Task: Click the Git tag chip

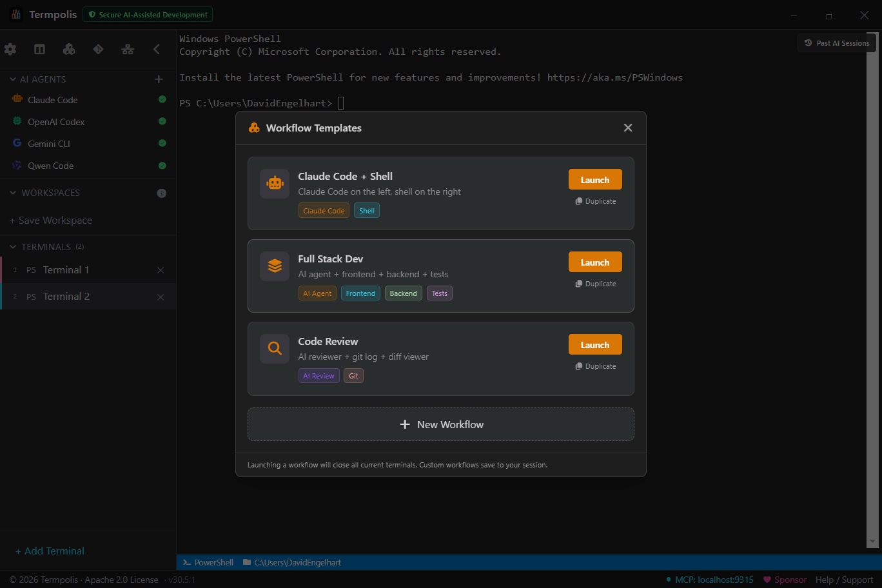Action: tap(353, 376)
